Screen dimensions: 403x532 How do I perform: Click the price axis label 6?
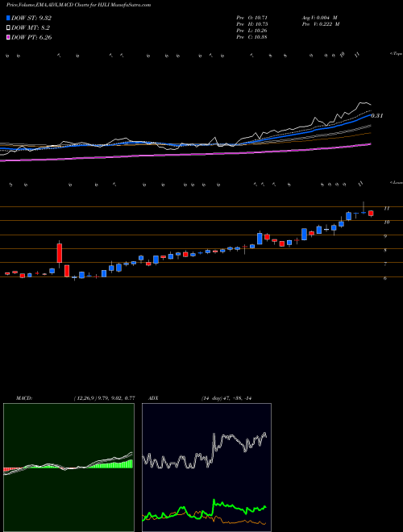pos(386,278)
